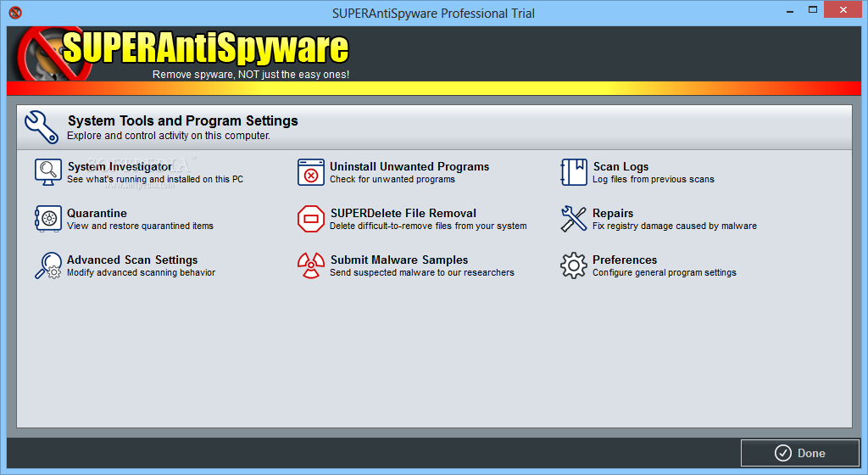Click "Explore and control activity on this computer."

(x=169, y=136)
